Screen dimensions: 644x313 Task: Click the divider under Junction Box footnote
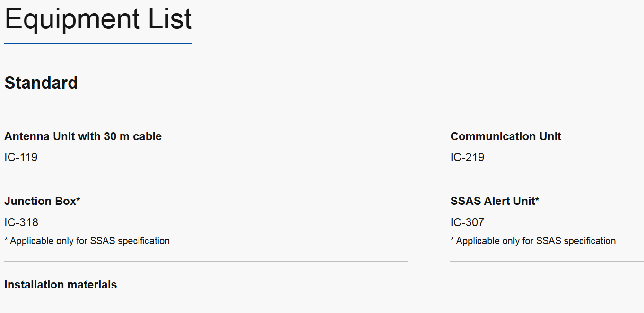206,261
